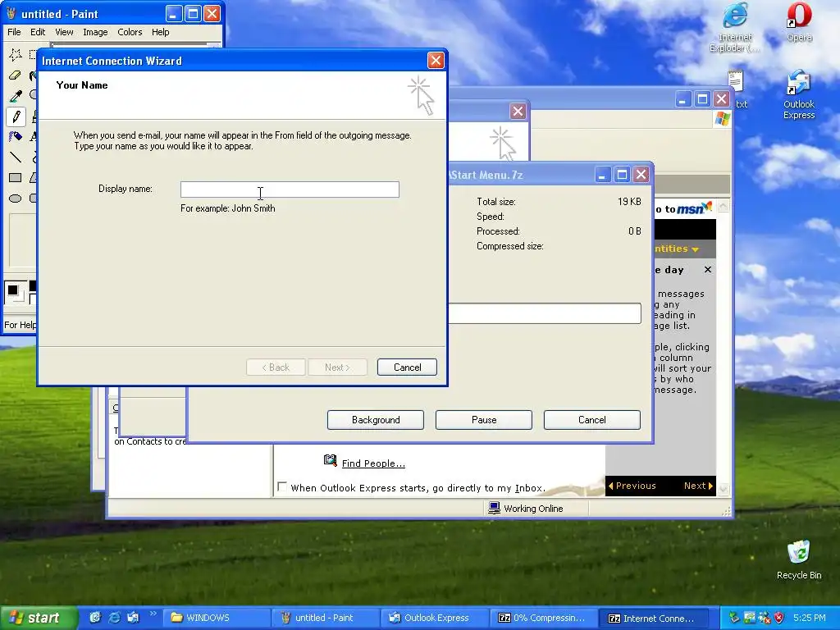This screenshot has width=840, height=630.
Task: Select the Ellipse tool in Paint
Action: [x=15, y=198]
